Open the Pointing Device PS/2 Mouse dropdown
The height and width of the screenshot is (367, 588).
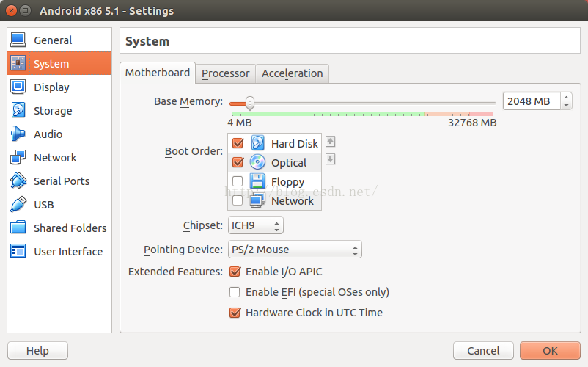point(295,249)
